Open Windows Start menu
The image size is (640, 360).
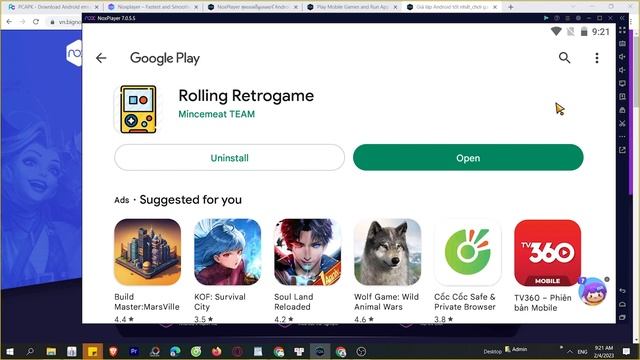pos(10,351)
